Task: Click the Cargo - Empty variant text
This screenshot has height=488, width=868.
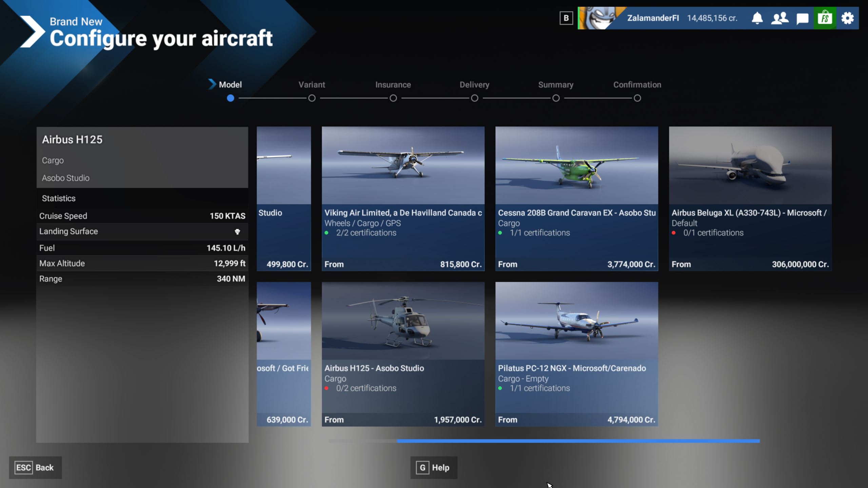Action: pos(523,379)
